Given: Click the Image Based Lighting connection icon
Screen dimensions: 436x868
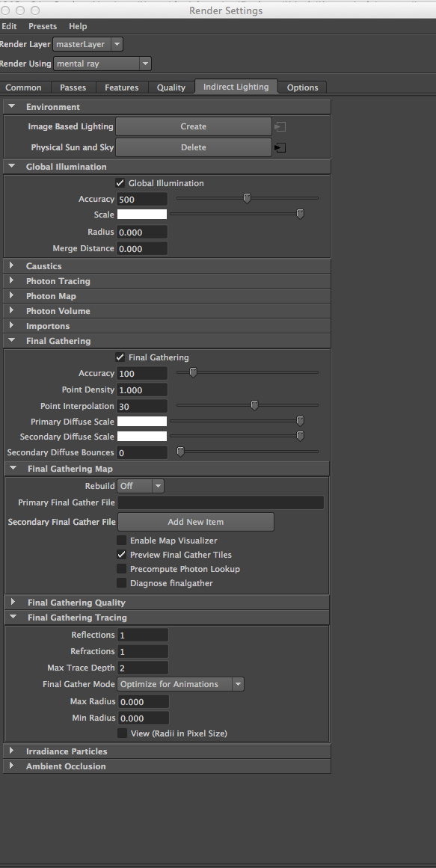Looking at the screenshot, I should coord(280,127).
